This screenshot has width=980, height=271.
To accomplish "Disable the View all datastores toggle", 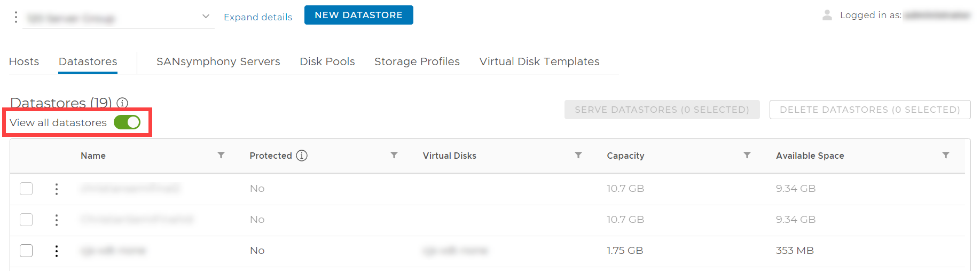I will point(127,122).
